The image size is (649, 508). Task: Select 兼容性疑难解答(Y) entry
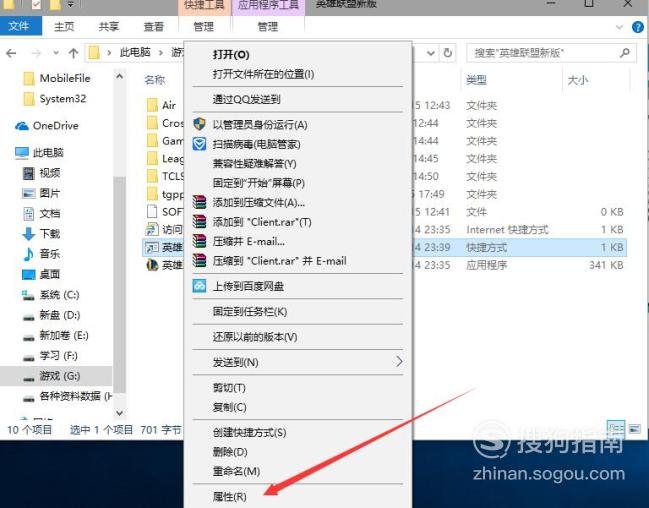[255, 164]
